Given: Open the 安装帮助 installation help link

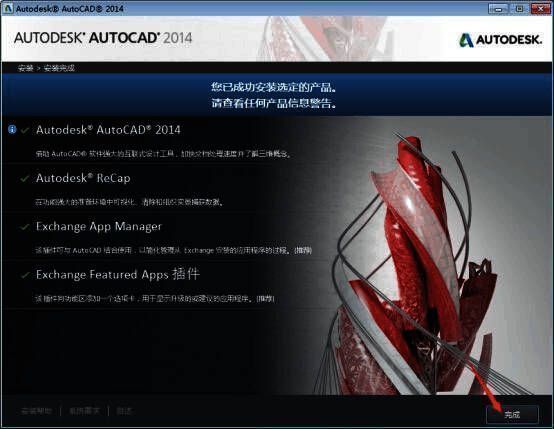Looking at the screenshot, I should (x=36, y=411).
